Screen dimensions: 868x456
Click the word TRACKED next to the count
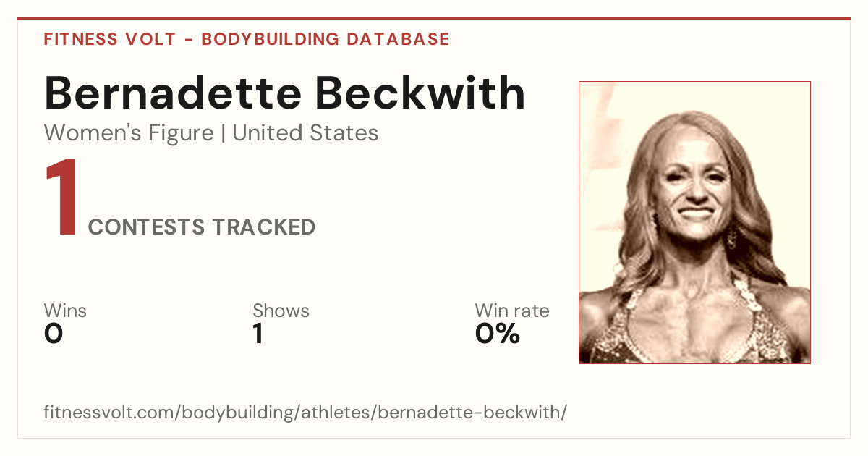tap(264, 227)
